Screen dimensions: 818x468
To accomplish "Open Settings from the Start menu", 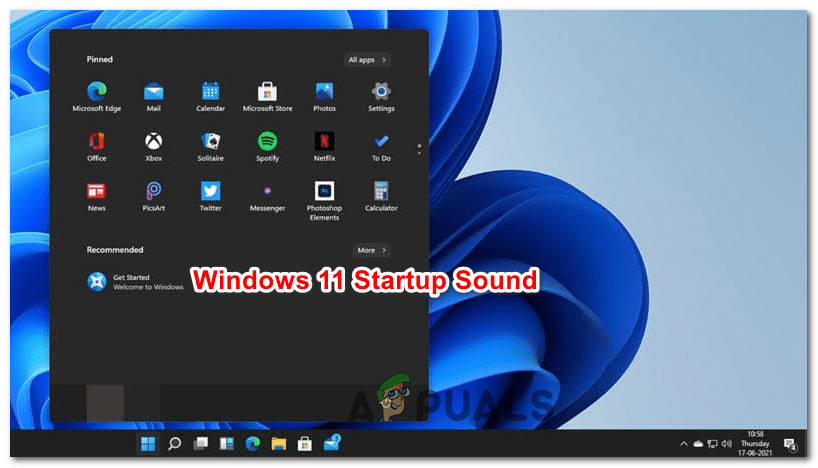I will point(381,97).
